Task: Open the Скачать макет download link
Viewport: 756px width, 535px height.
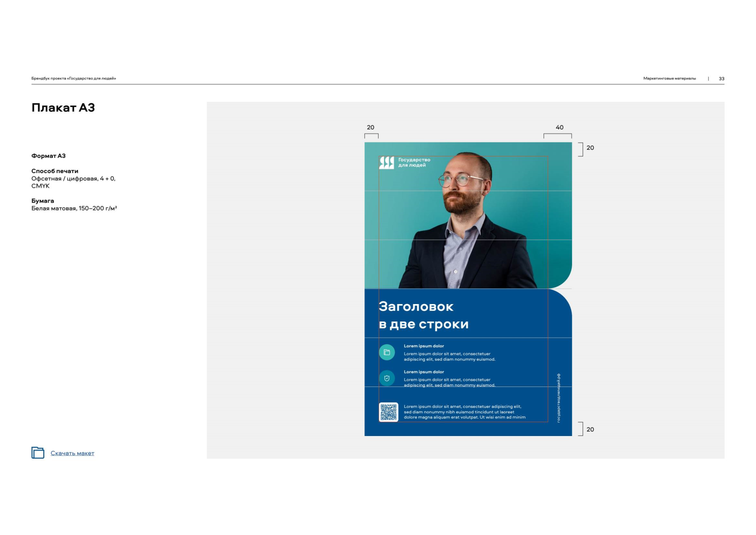Action: click(x=72, y=453)
